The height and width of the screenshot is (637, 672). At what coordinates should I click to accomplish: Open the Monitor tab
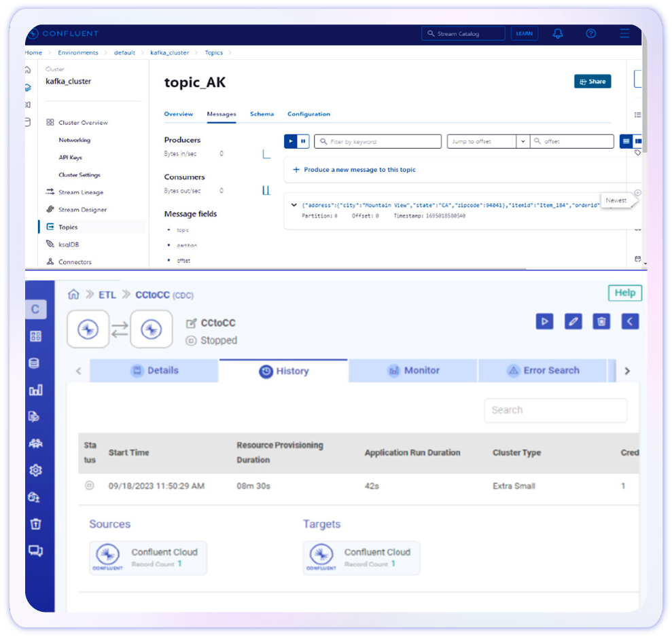coord(413,371)
